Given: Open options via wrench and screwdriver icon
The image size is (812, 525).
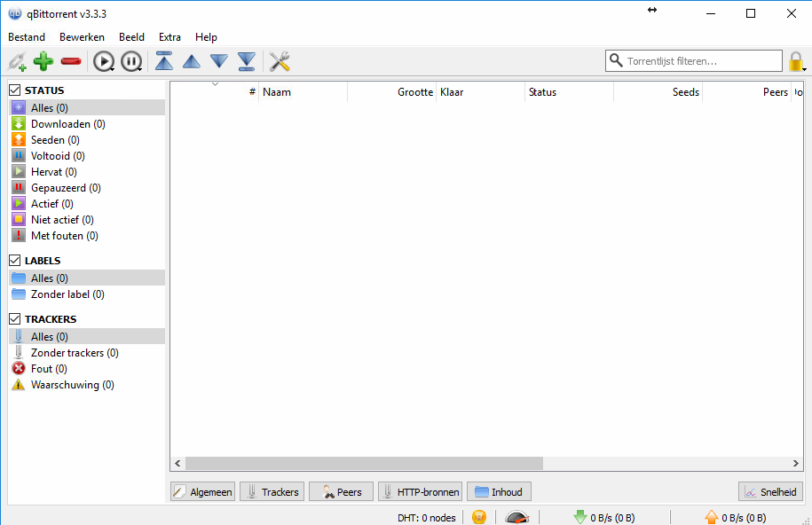Looking at the screenshot, I should [280, 61].
